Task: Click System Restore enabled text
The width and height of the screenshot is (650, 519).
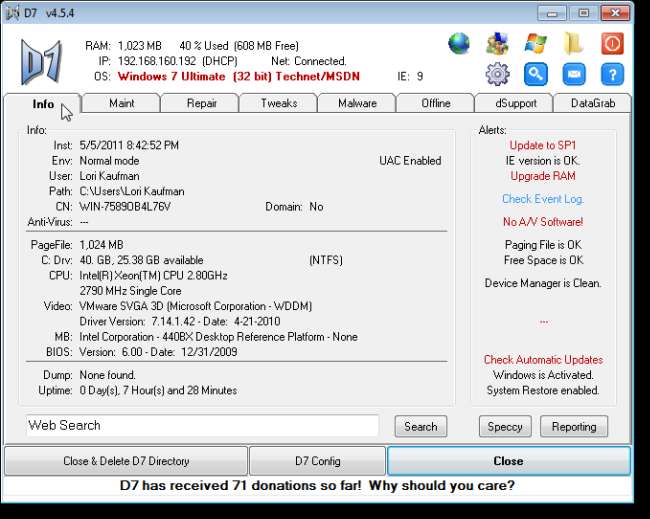Action: tap(543, 390)
